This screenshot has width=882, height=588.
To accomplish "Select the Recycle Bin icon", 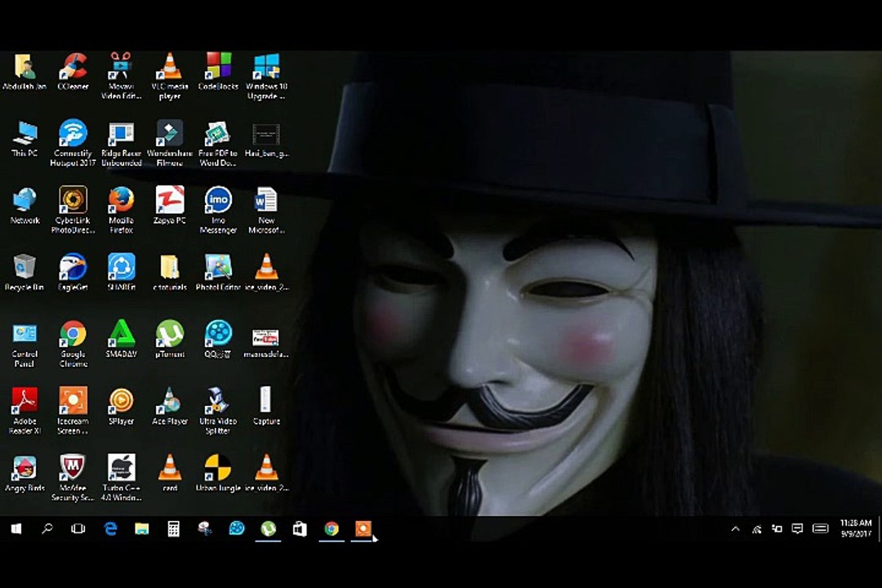I will coord(24,272).
